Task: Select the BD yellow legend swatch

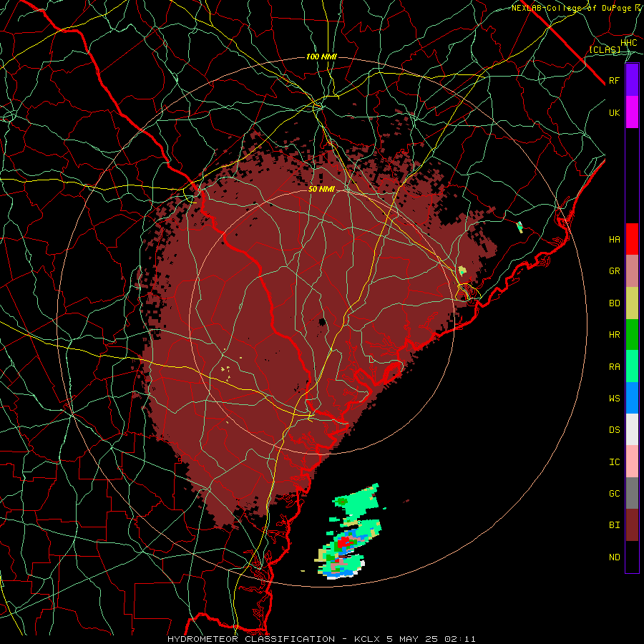Action: (x=632, y=303)
